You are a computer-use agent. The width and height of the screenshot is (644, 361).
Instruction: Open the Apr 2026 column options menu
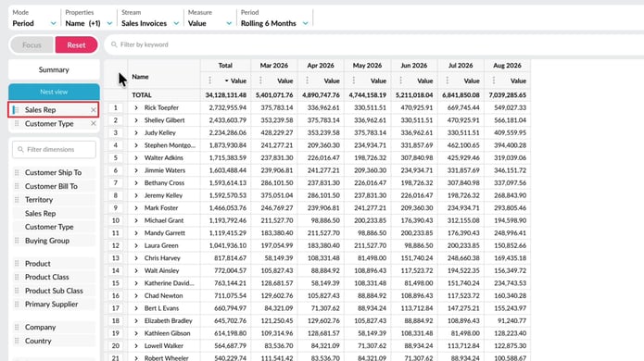(x=307, y=81)
